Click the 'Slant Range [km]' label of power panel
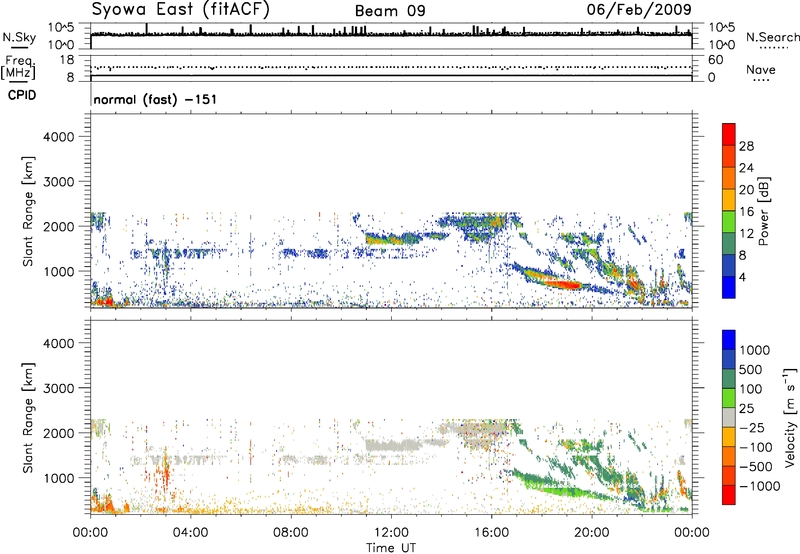 (x=28, y=211)
